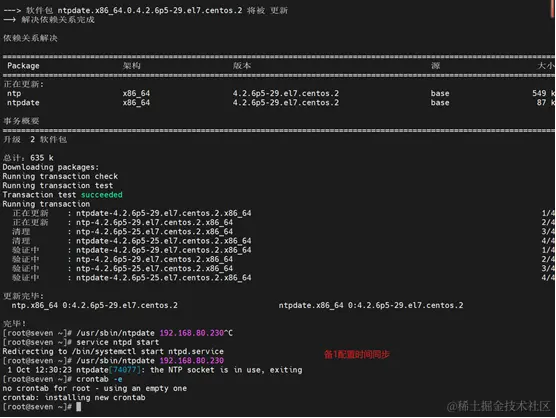Click the 'service ntpd start' command

[118, 342]
